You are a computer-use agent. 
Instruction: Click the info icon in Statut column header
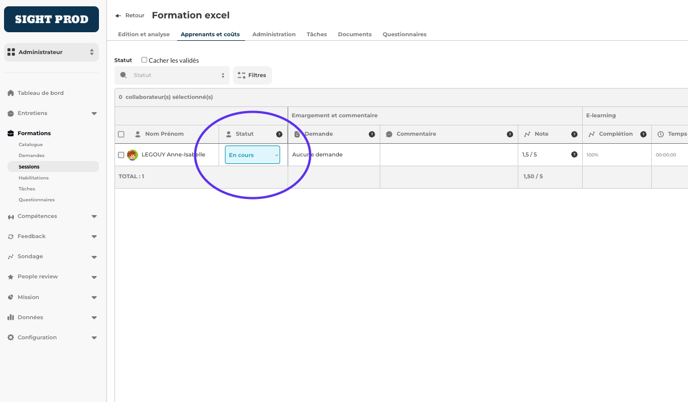tap(279, 134)
